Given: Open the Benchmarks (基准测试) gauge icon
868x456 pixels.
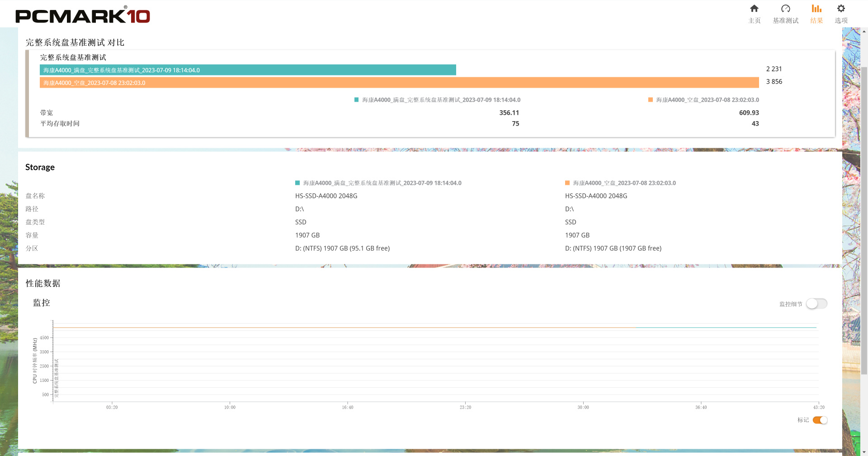Looking at the screenshot, I should click(x=786, y=9).
